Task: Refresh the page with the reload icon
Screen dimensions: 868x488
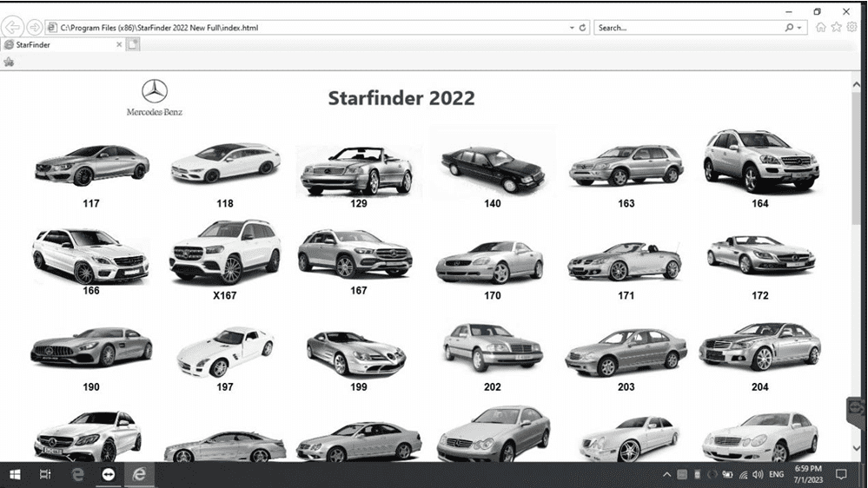Action: pos(582,28)
